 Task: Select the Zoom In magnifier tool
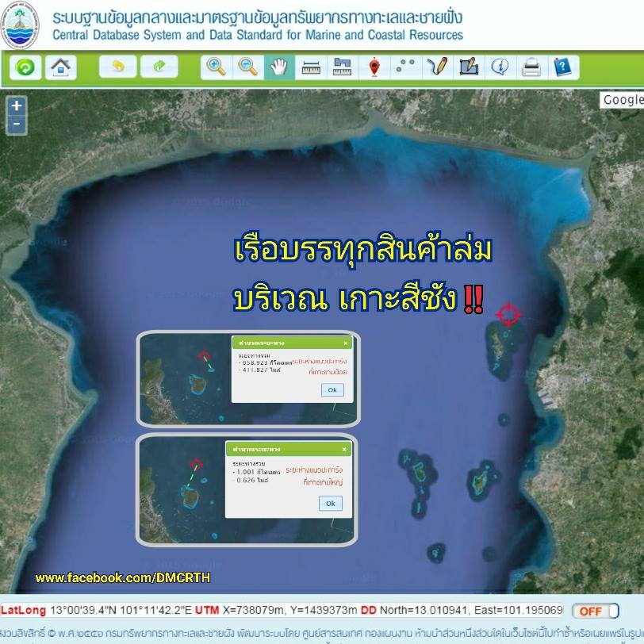coord(216,67)
